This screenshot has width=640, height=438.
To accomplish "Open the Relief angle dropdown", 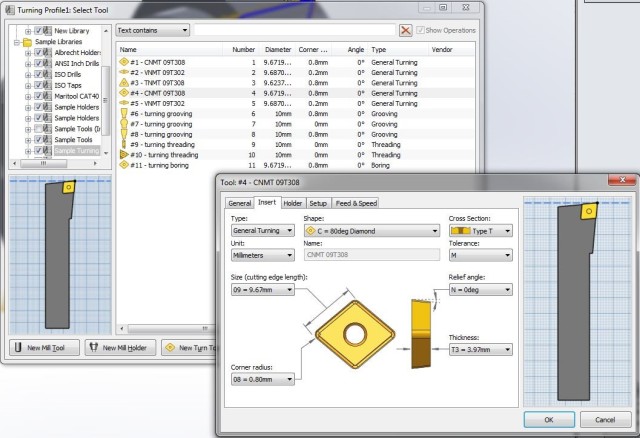I will (480, 289).
